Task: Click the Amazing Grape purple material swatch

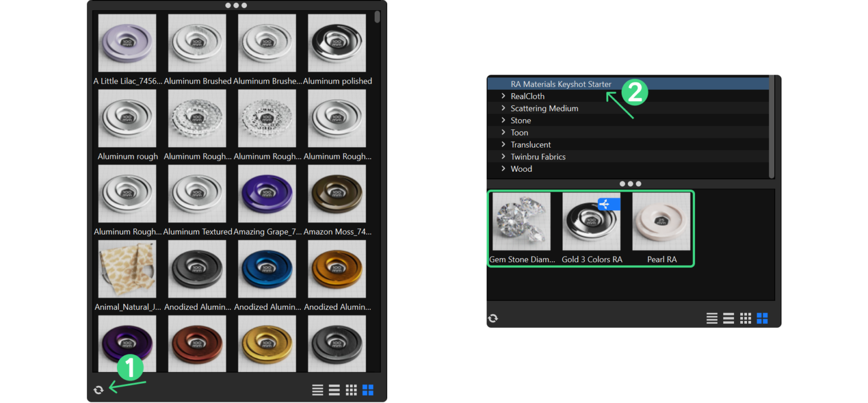Action: 267,194
